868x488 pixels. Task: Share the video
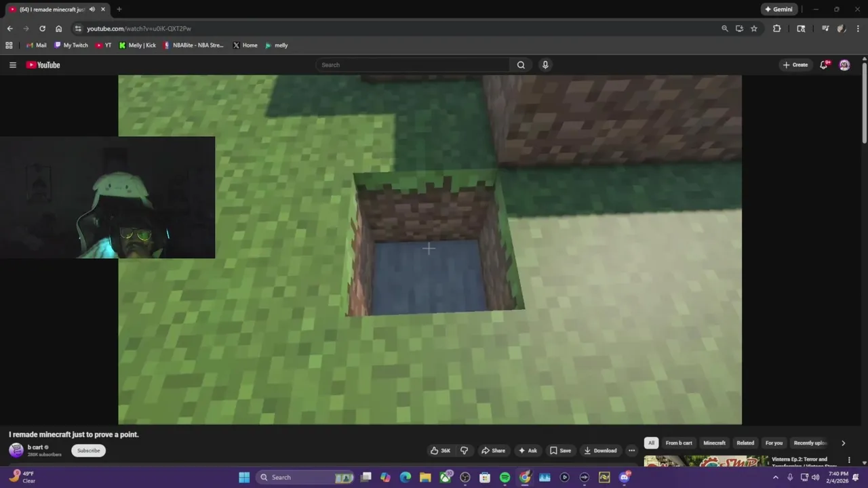pos(493,451)
